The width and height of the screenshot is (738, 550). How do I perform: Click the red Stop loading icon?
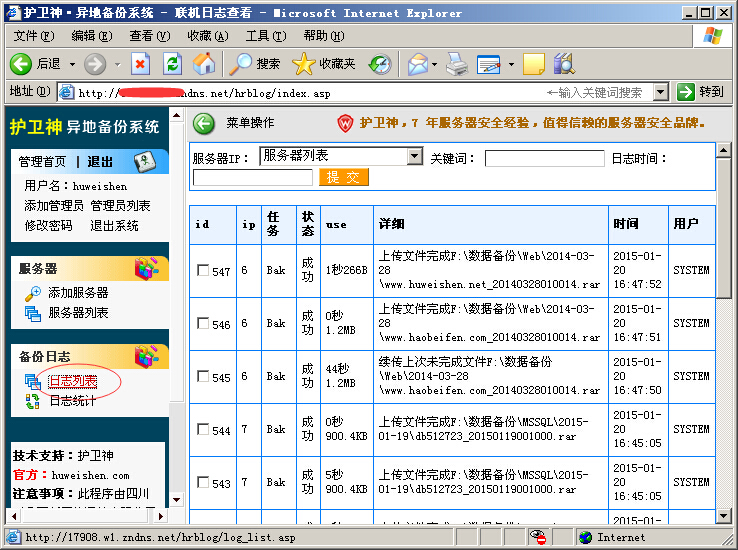(x=140, y=64)
